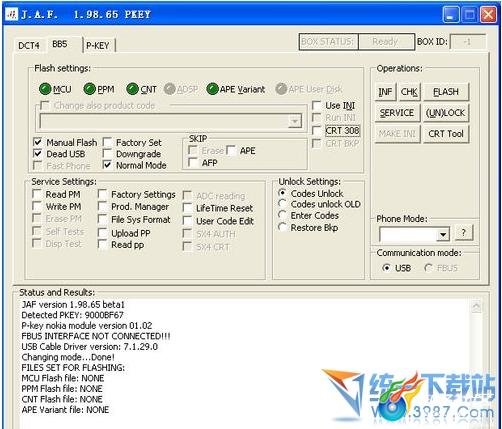This screenshot has width=502, height=429.
Task: Check the Use INI option
Action: 316,105
